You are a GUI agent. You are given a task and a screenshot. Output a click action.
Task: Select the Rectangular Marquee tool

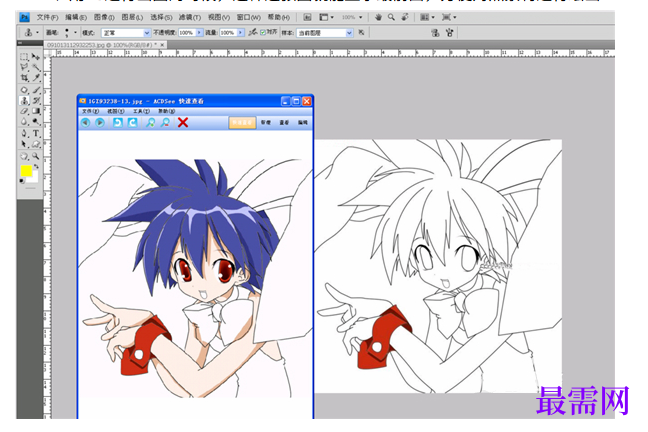24,57
